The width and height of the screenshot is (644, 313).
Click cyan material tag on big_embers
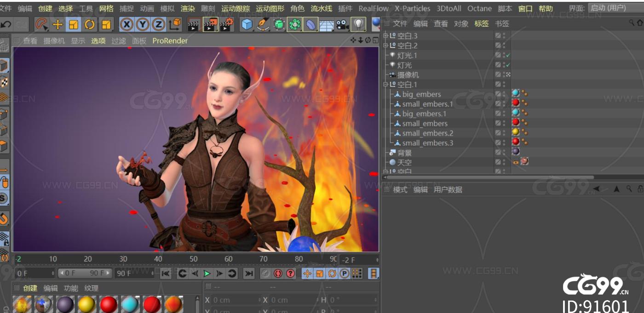pyautogui.click(x=516, y=93)
